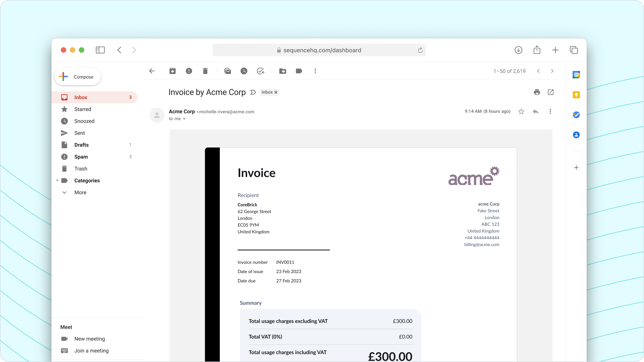This screenshot has height=362, width=644.
Task: Click the Spam folder in sidebar
Action: [80, 156]
